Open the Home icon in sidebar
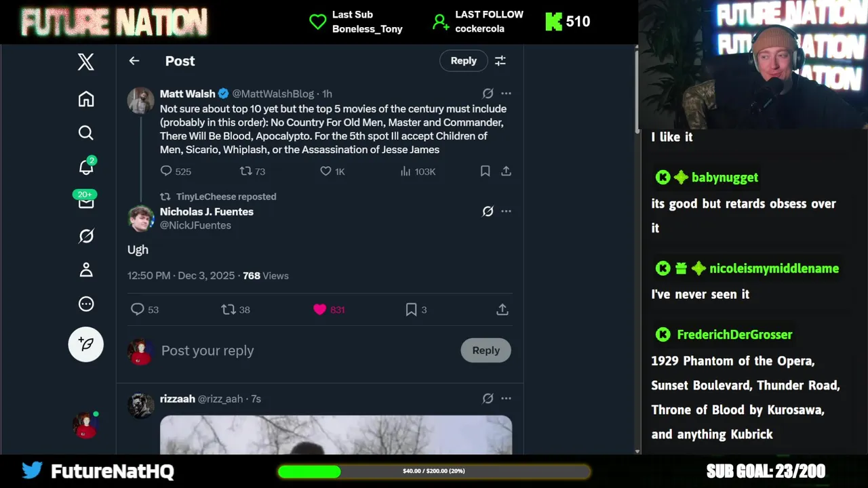This screenshot has height=488, width=868. [x=85, y=99]
